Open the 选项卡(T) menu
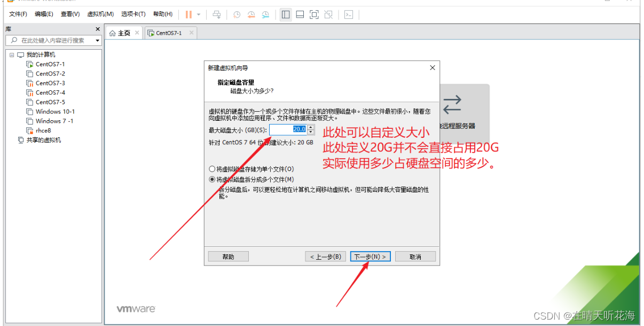This screenshot has width=644, height=326. (x=133, y=14)
